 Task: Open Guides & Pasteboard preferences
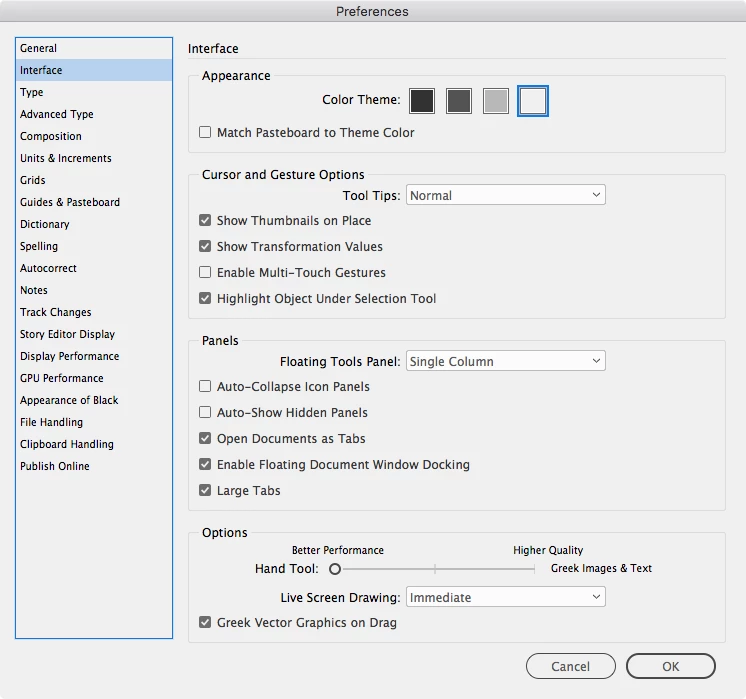click(x=94, y=202)
